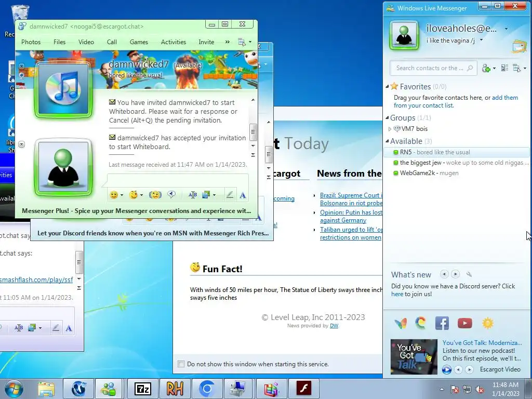Image resolution: width=532 pixels, height=399 pixels.
Task: Open the RH Resource Hacker taskbar icon
Action: 175,389
